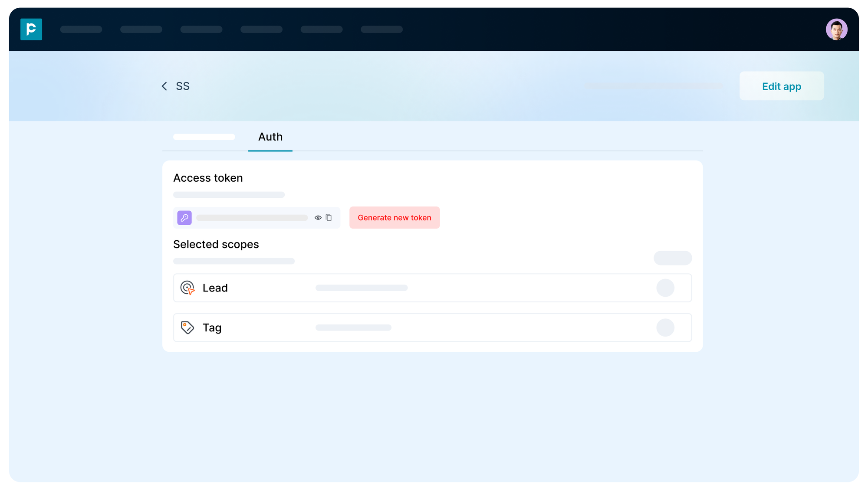Copy the access token using the copy icon

pyautogui.click(x=329, y=217)
